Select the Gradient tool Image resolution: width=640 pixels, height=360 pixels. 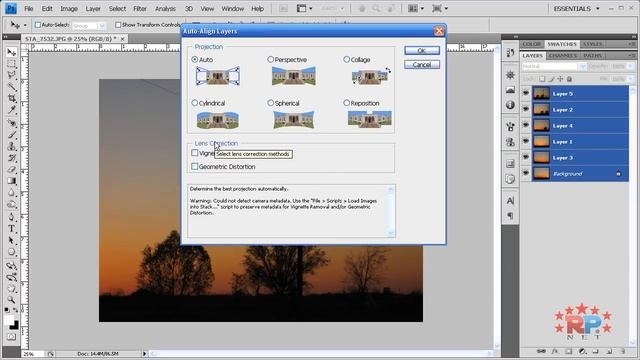click(11, 181)
